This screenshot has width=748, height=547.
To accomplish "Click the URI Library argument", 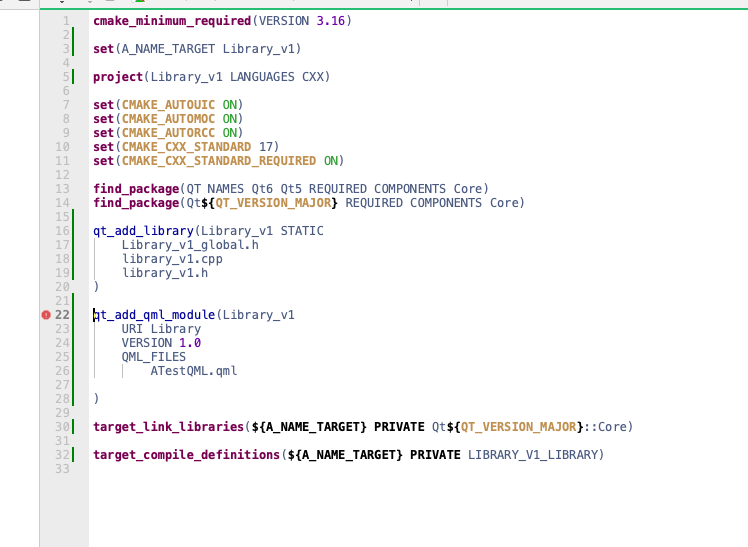I will (x=161, y=329).
